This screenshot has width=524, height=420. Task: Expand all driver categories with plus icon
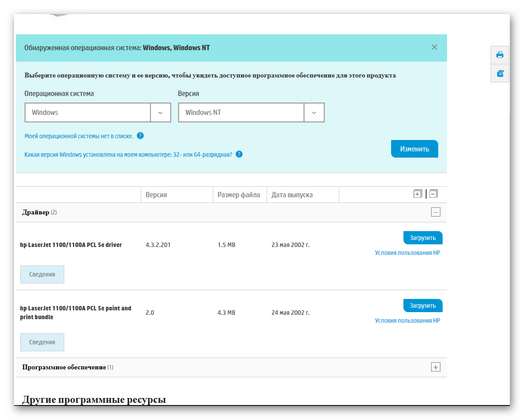pyautogui.click(x=418, y=194)
